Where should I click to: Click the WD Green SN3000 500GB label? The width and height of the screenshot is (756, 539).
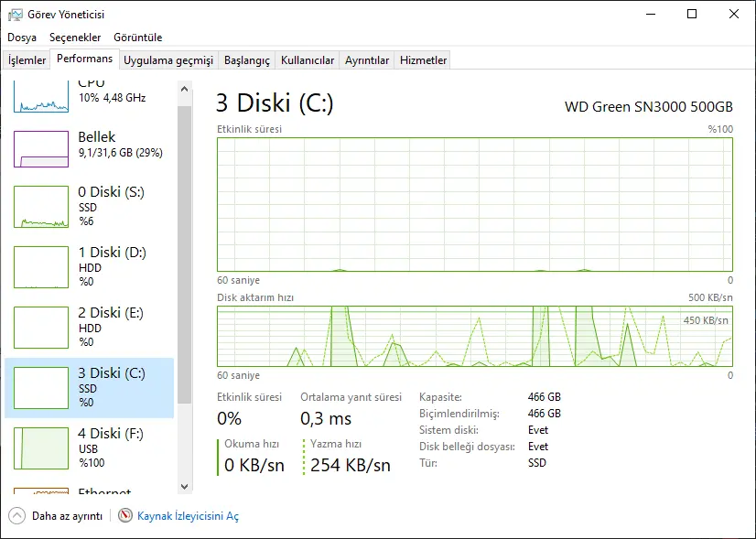point(649,106)
